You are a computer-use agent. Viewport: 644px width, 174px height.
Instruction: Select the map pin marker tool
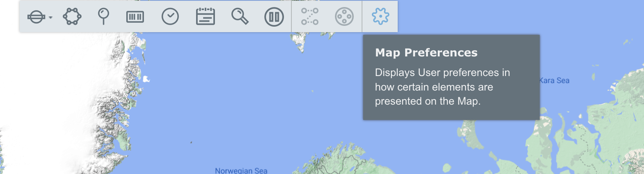coord(103,16)
